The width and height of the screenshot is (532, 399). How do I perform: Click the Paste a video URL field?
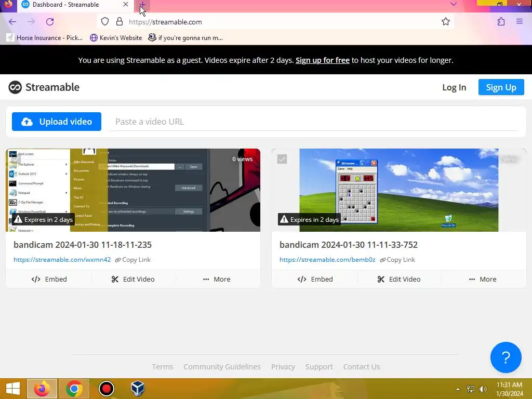[x=313, y=122]
